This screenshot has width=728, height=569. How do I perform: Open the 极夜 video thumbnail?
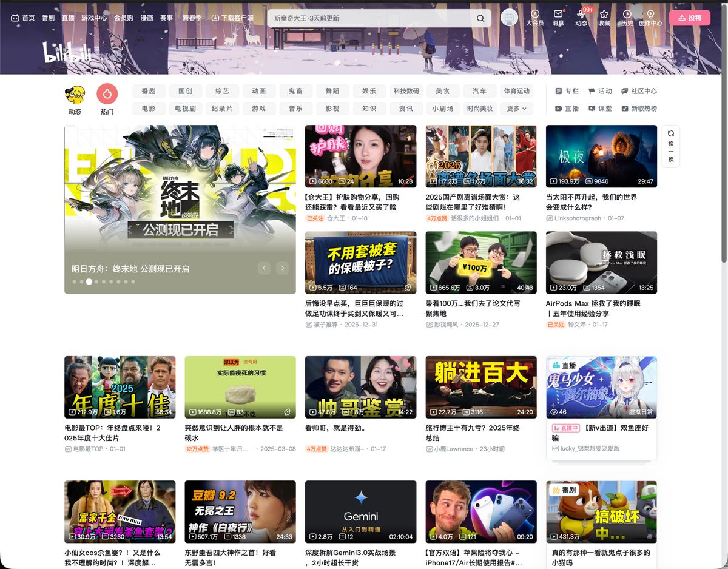601,157
